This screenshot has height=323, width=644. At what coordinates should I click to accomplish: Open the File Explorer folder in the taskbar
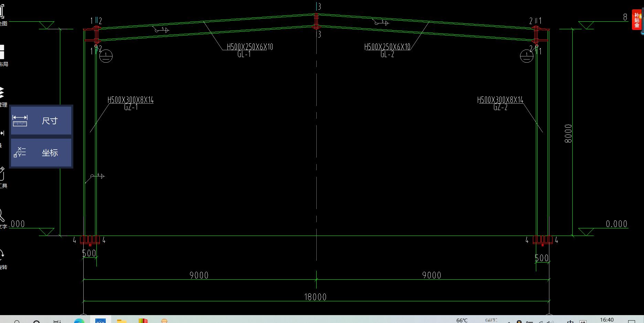click(x=122, y=321)
